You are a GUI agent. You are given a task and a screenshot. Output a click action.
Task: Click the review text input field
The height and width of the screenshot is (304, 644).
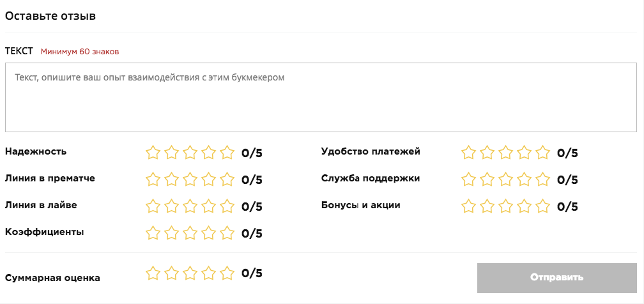point(321,97)
